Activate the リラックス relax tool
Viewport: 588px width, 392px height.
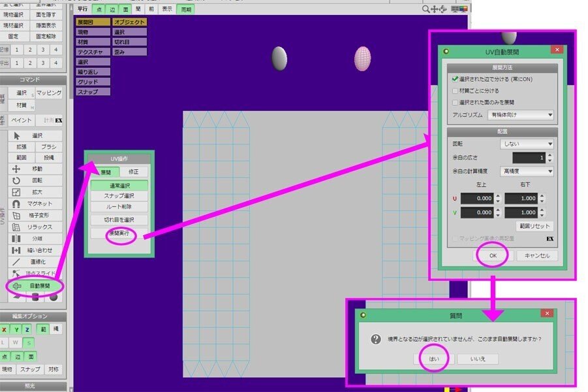(x=35, y=227)
